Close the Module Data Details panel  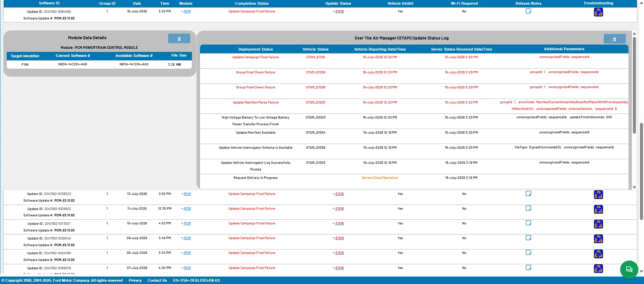point(179,39)
